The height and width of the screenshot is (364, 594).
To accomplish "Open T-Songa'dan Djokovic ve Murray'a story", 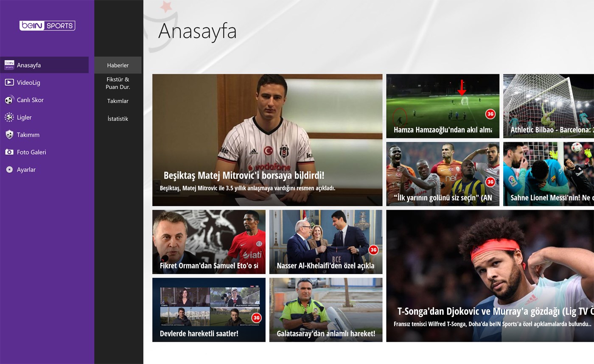I will tap(490, 276).
